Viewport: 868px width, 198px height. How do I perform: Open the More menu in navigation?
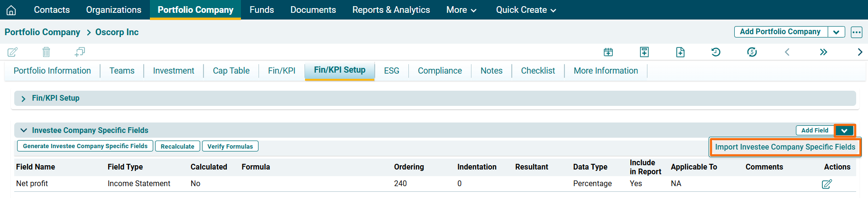pos(461,10)
